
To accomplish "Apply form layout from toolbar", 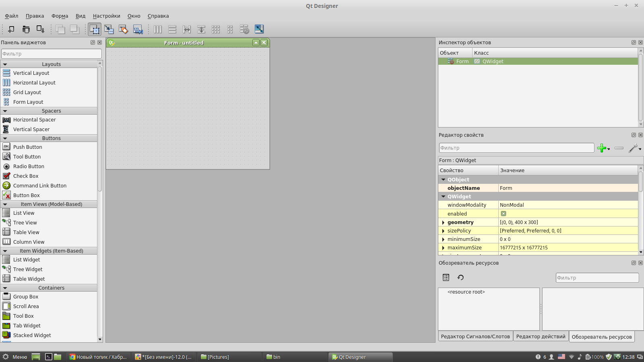I will click(x=230, y=29).
